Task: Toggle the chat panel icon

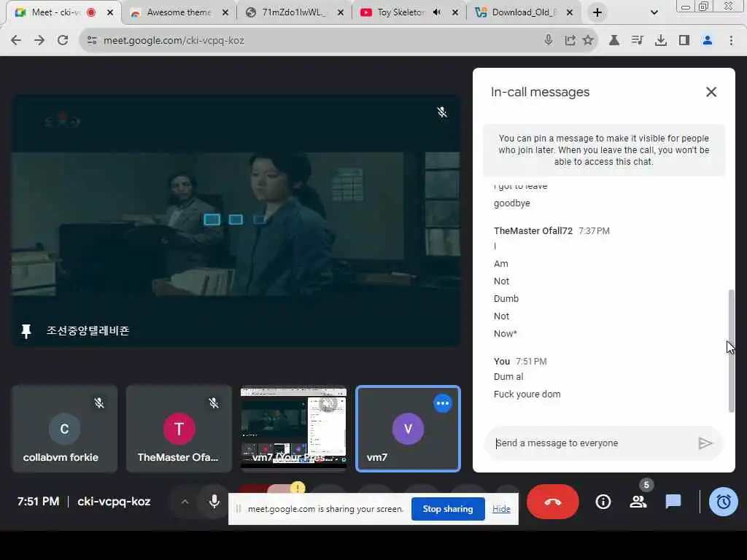Action: click(x=673, y=502)
